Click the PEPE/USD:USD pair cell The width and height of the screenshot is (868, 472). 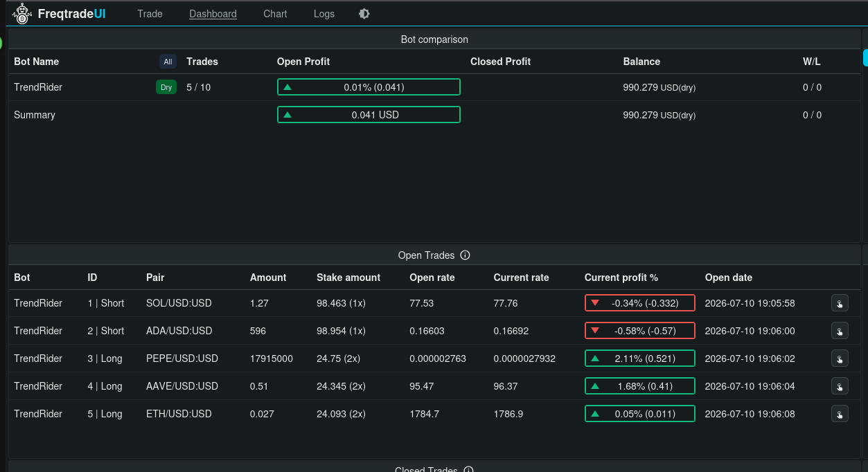(182, 358)
